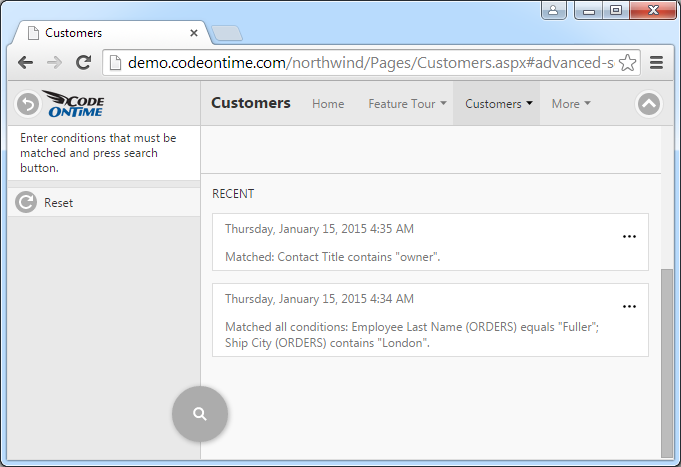Click the round back arrow icon
This screenshot has height=467, width=681.
[x=28, y=103]
